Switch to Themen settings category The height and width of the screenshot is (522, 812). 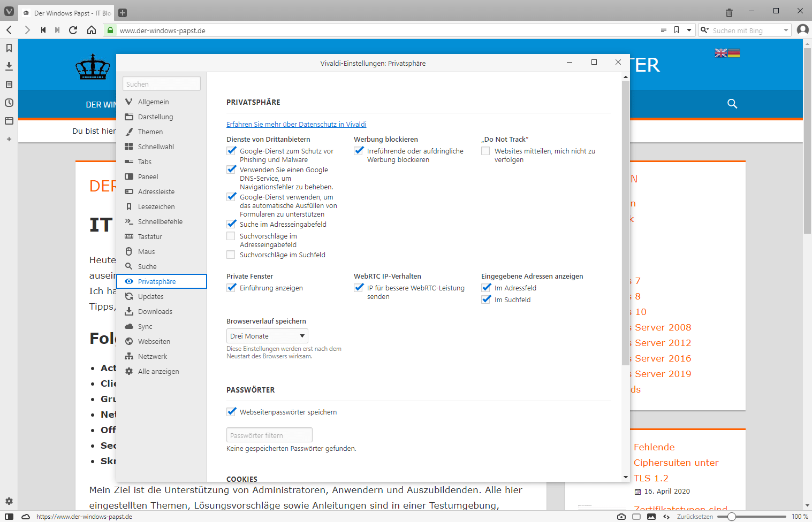coord(150,132)
